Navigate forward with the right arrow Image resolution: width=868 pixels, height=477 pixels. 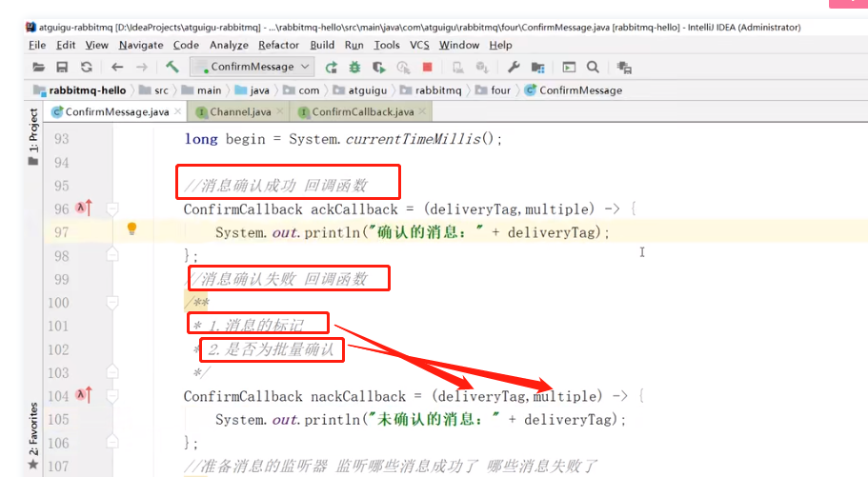[142, 68]
